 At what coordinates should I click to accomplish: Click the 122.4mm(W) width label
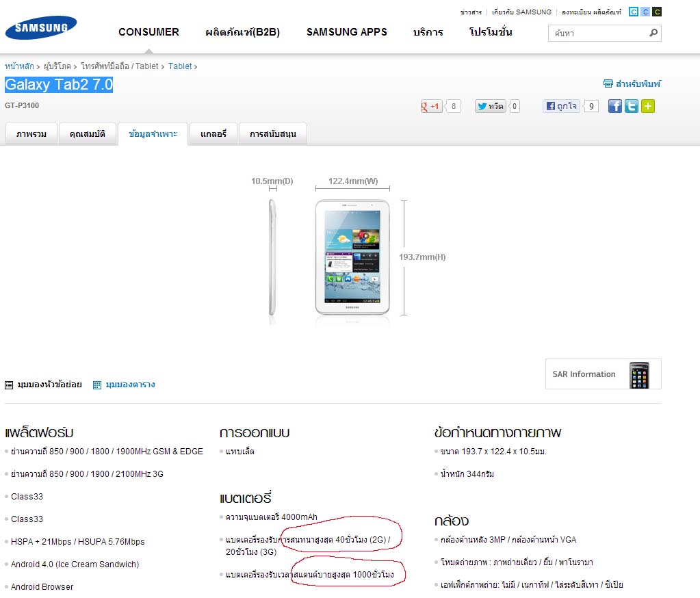[352, 181]
